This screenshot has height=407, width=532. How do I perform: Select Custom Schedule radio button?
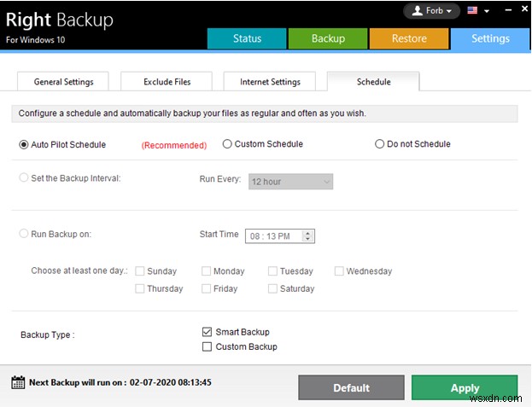[x=227, y=144]
